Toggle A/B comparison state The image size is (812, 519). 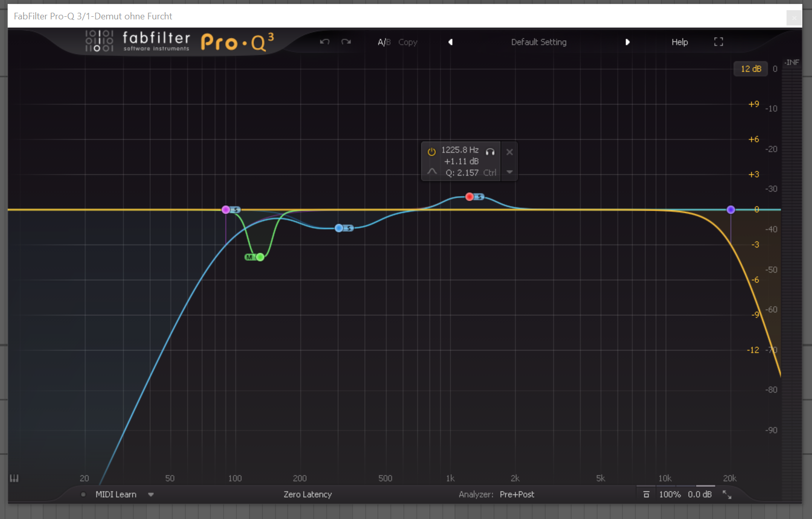[384, 42]
